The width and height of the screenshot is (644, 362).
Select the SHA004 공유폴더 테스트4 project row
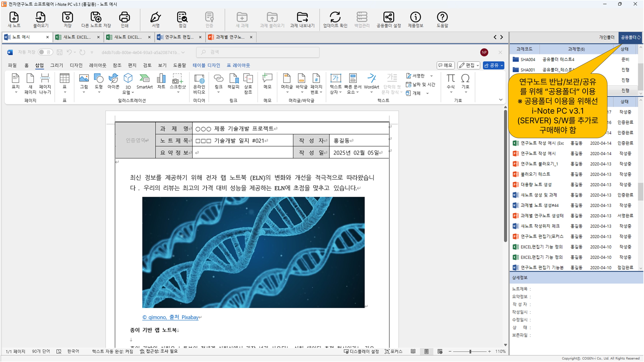pos(574,60)
